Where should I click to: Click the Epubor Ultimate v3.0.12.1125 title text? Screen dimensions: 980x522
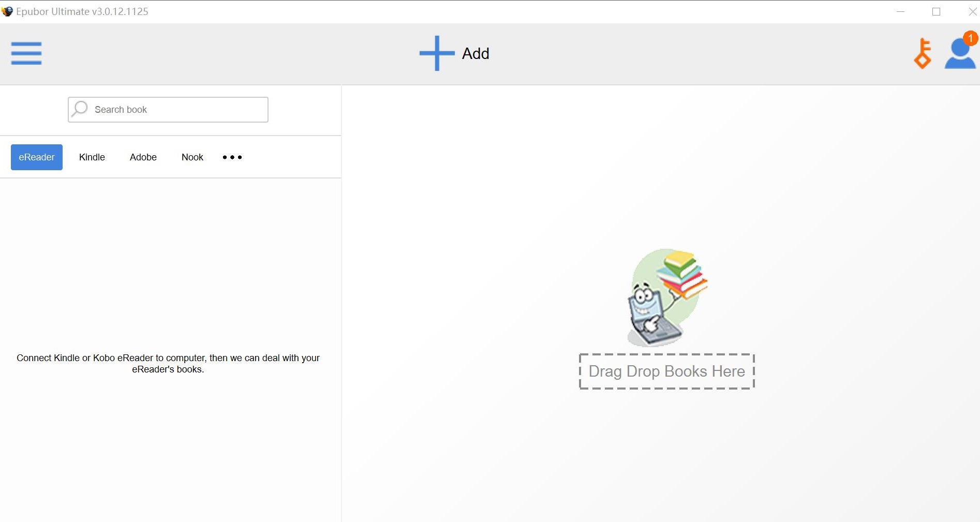point(82,11)
